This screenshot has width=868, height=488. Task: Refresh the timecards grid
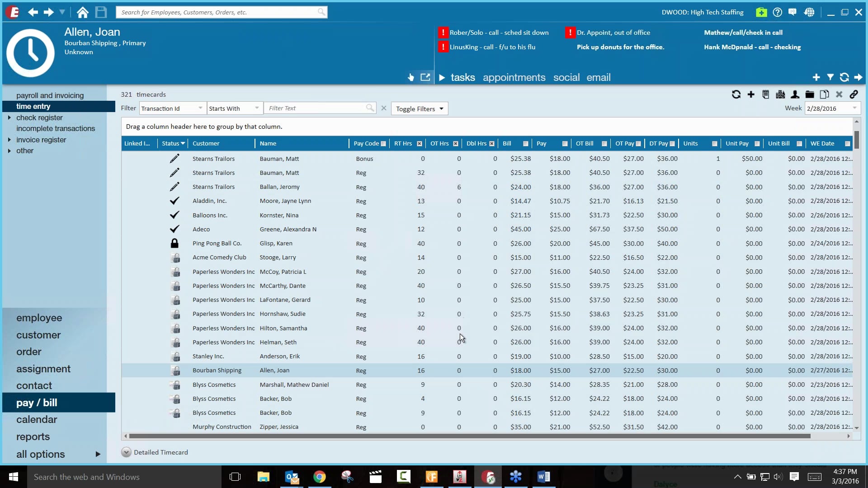(736, 94)
